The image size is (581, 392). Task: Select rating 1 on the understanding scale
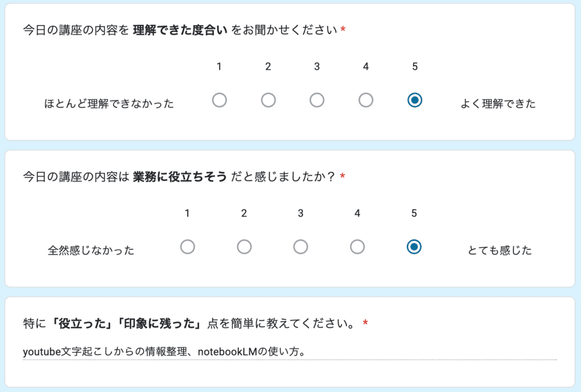[x=220, y=100]
